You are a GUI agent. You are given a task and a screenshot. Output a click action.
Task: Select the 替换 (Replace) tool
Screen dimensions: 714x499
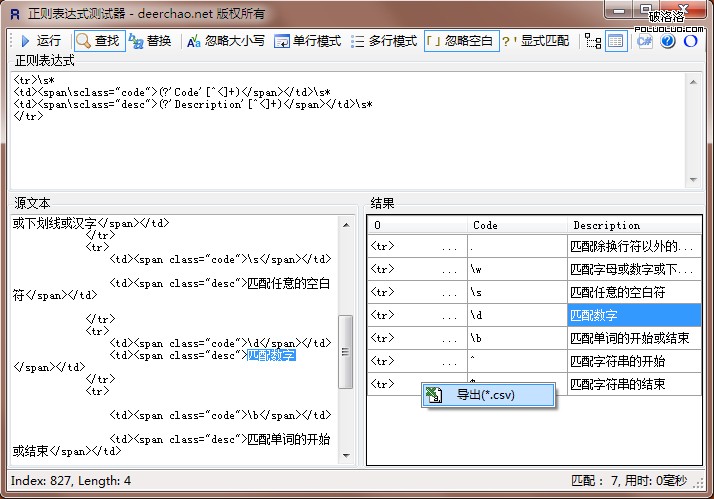pyautogui.click(x=150, y=41)
